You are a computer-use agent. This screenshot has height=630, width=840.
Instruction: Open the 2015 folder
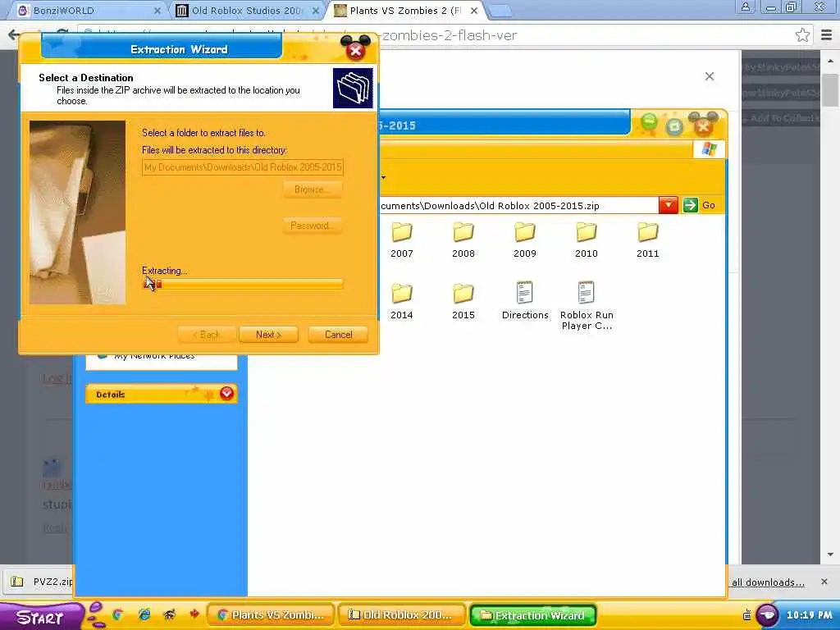click(463, 301)
